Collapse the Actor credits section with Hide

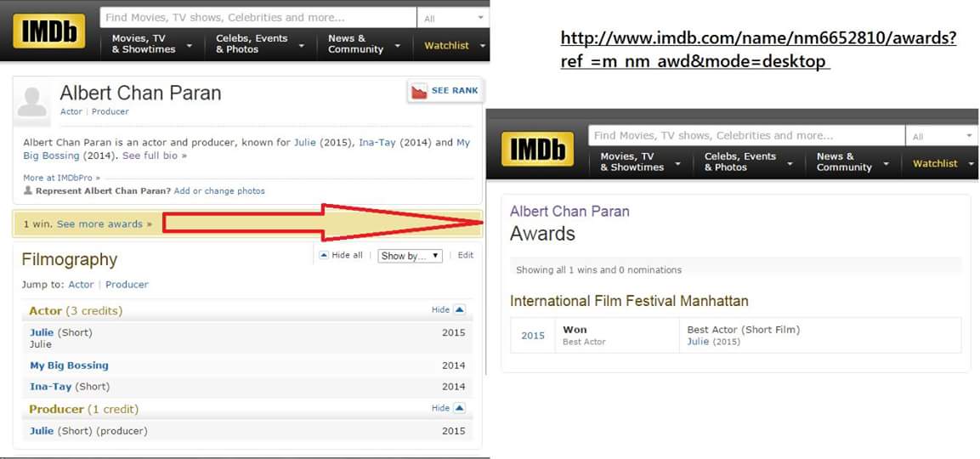tap(448, 309)
